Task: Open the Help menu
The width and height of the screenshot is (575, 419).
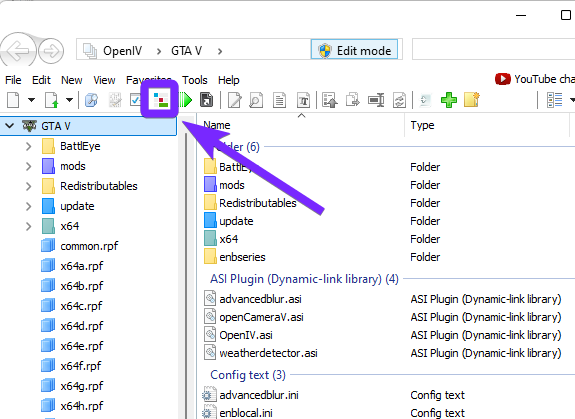Action: [228, 80]
